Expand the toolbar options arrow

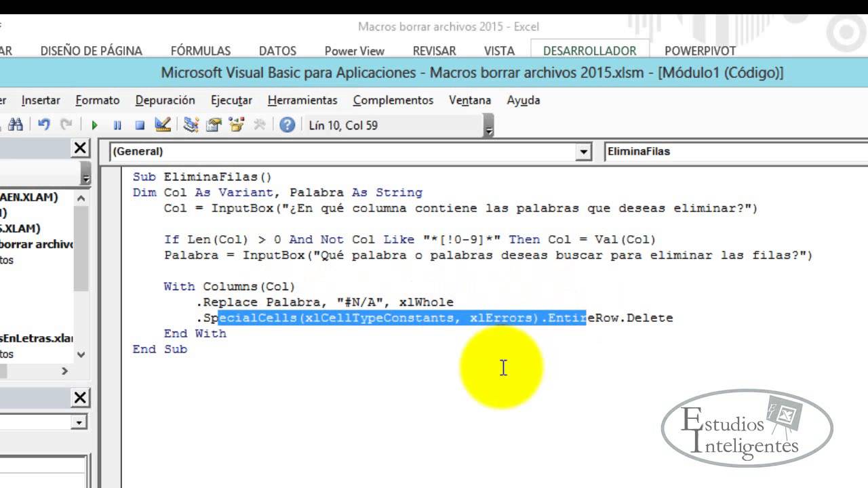coord(489,127)
